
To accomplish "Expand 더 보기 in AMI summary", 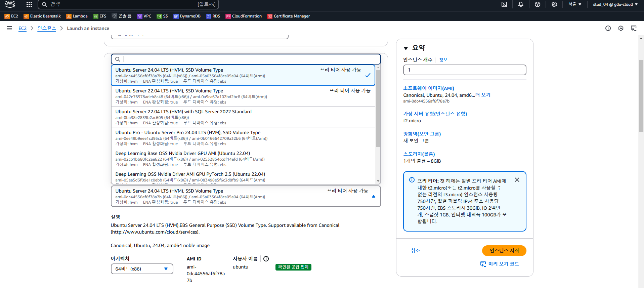I will click(483, 95).
